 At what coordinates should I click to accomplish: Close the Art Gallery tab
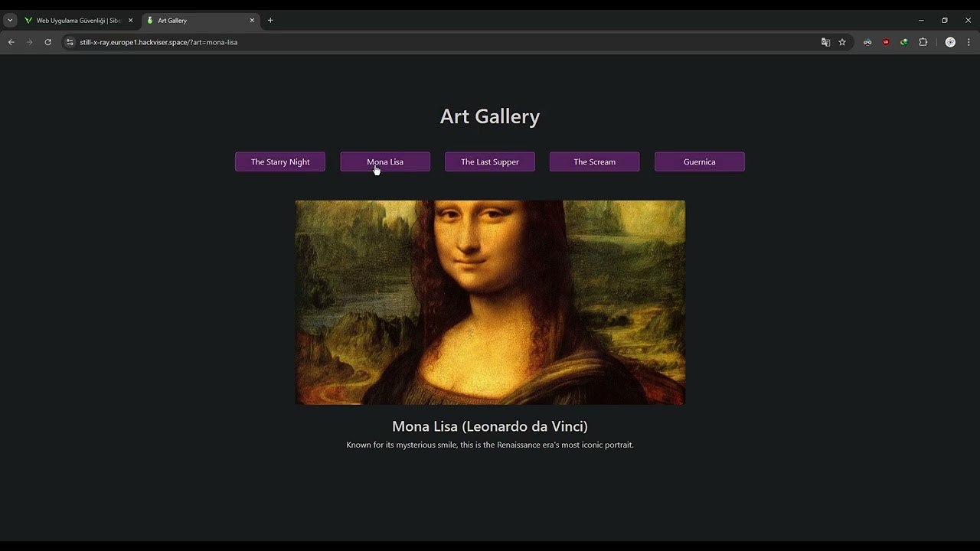pos(252,21)
